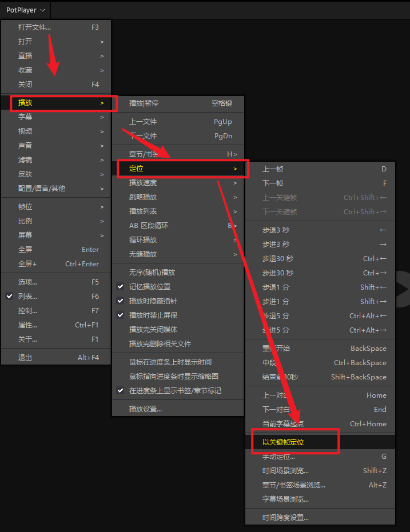
Task: Toggle 记忆播放位置 checkbox
Action: click(x=149, y=287)
